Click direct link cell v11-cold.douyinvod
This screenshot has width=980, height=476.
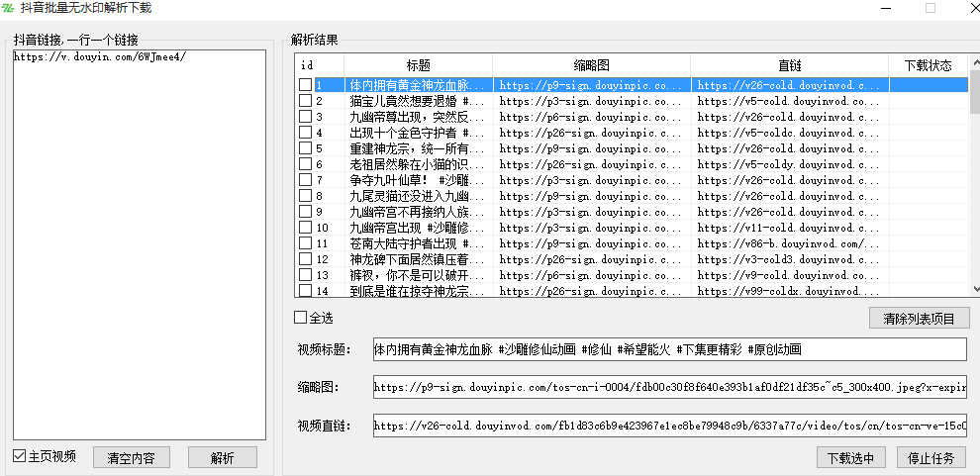(x=789, y=228)
